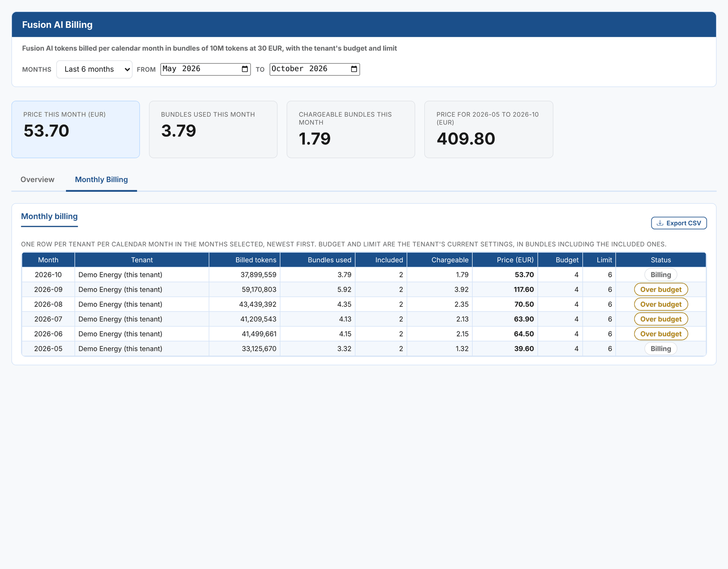The image size is (728, 569).
Task: Click the Billing status badge for 2026-10
Action: pos(661,275)
